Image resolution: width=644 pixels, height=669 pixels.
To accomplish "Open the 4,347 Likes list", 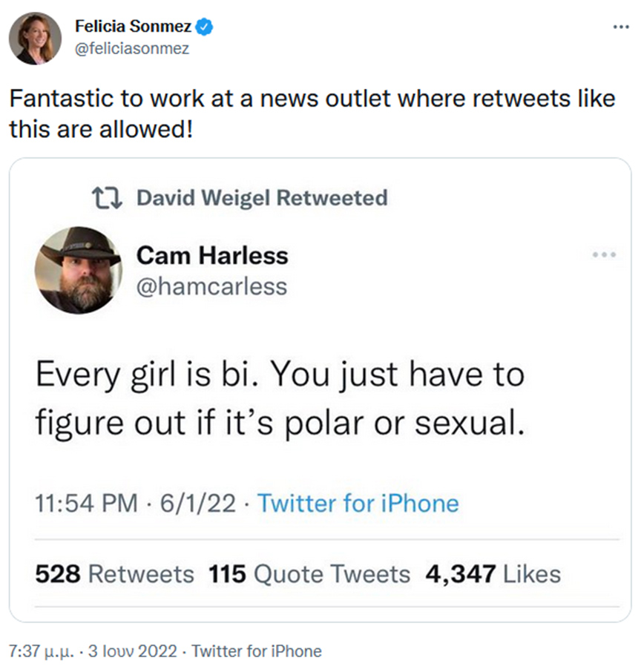I will coord(493,573).
